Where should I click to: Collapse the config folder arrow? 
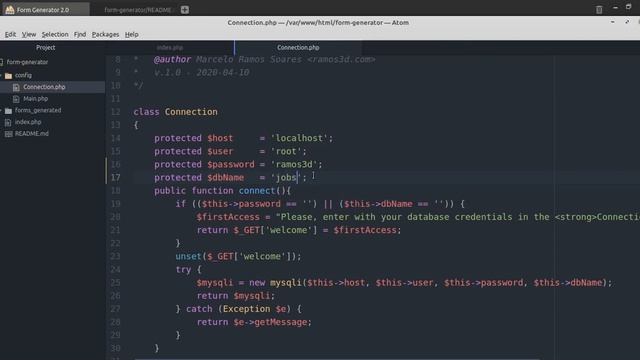click(x=2, y=76)
